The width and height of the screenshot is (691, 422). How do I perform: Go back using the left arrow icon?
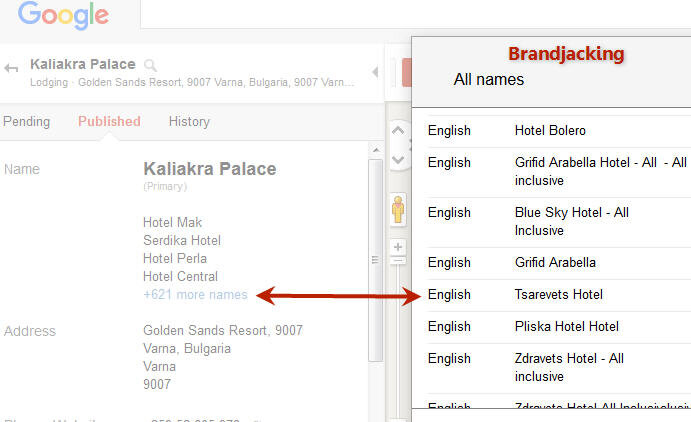[11, 68]
